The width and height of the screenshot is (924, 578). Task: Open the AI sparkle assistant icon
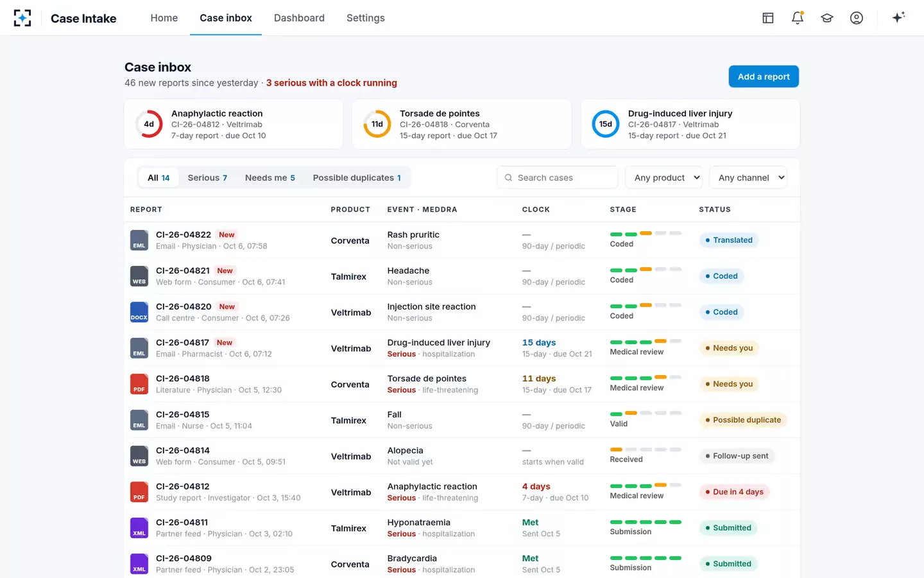[898, 17]
